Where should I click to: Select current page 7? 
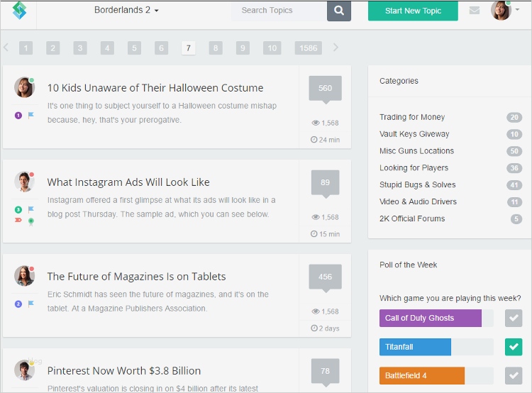coord(188,48)
